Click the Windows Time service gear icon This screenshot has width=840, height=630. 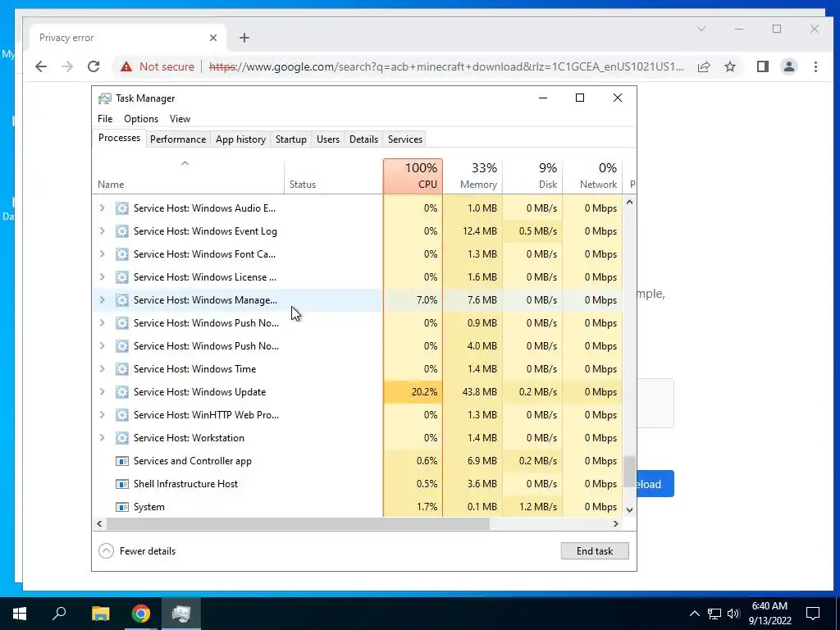pyautogui.click(x=122, y=369)
